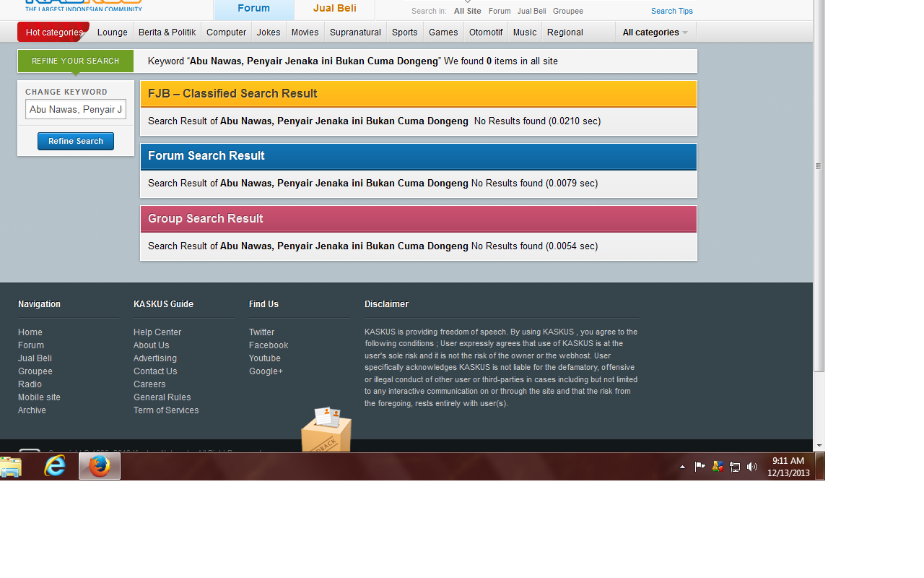Select Groupee search scope
924x578 pixels.
tap(568, 11)
